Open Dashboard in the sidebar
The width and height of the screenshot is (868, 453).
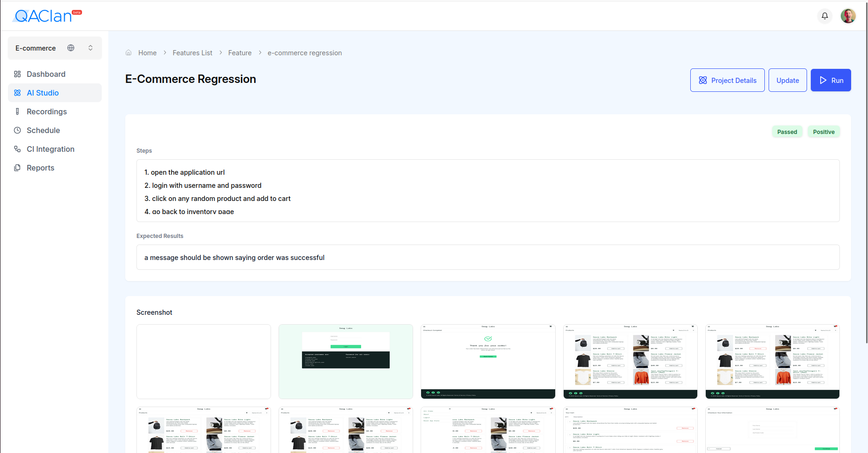pos(55,74)
